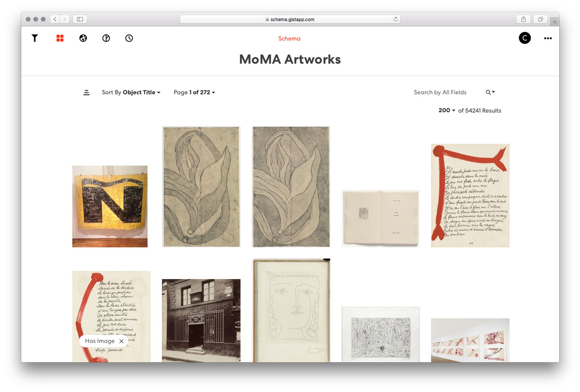The image size is (580, 392).
Task: Open the three-dot more options menu
Action: [548, 38]
